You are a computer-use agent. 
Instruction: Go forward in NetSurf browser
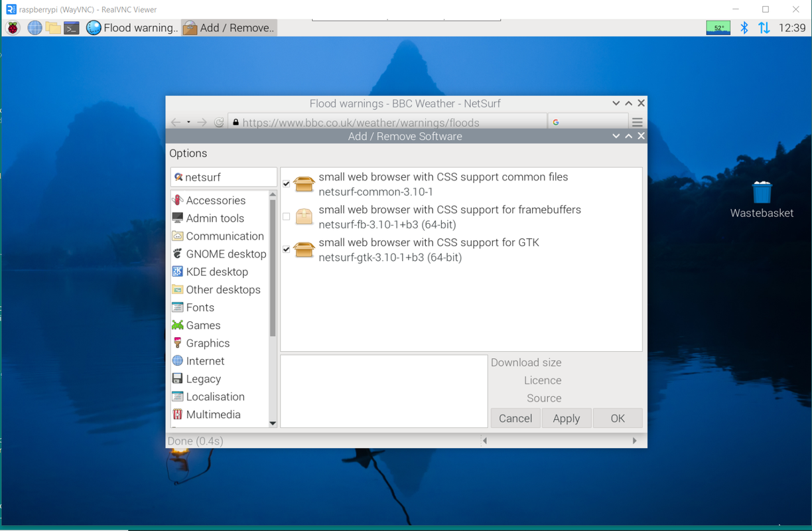click(202, 122)
